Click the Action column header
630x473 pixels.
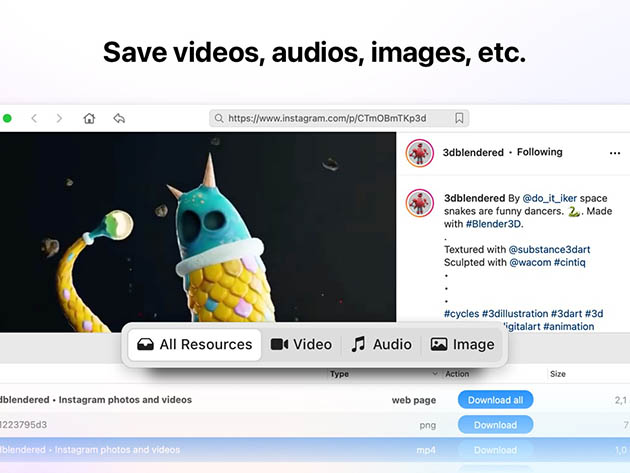coord(457,374)
